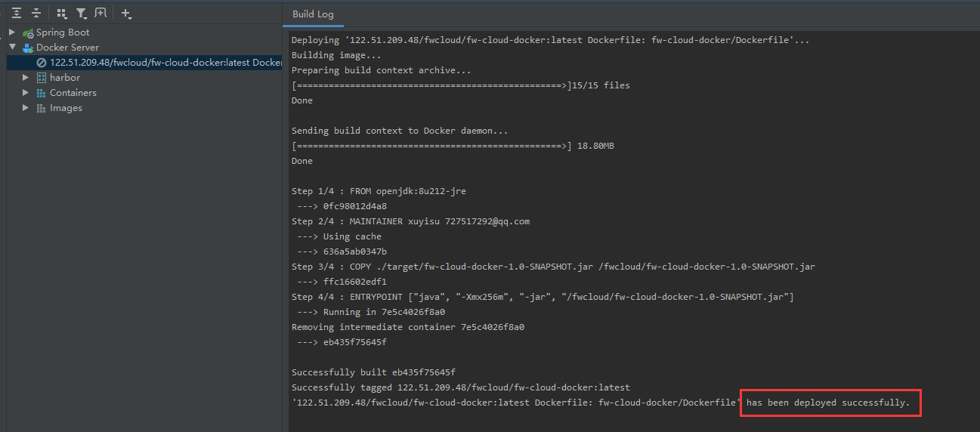Collapse the Docker Server tree node
Image resolution: width=980 pixels, height=432 pixels.
click(x=12, y=48)
